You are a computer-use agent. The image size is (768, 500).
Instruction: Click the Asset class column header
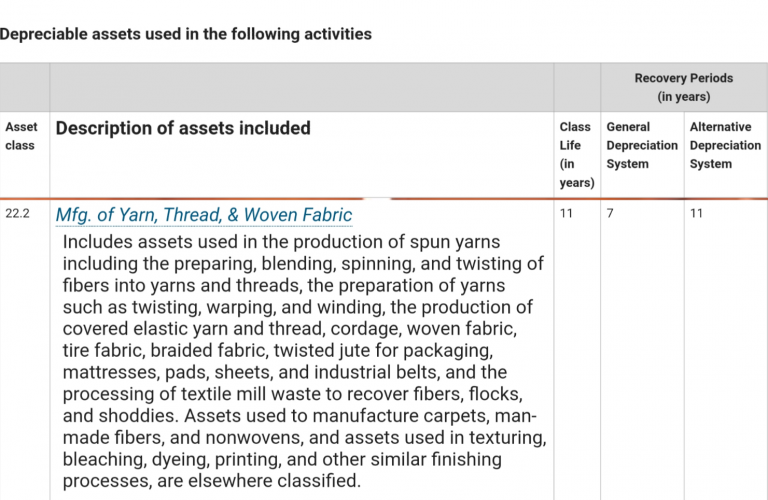click(20, 136)
